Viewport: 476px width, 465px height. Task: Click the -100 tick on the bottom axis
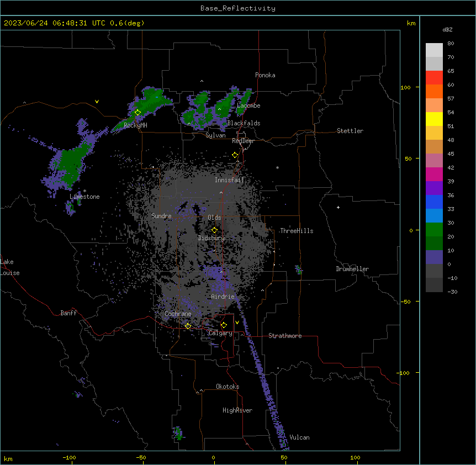pyautogui.click(x=69, y=457)
